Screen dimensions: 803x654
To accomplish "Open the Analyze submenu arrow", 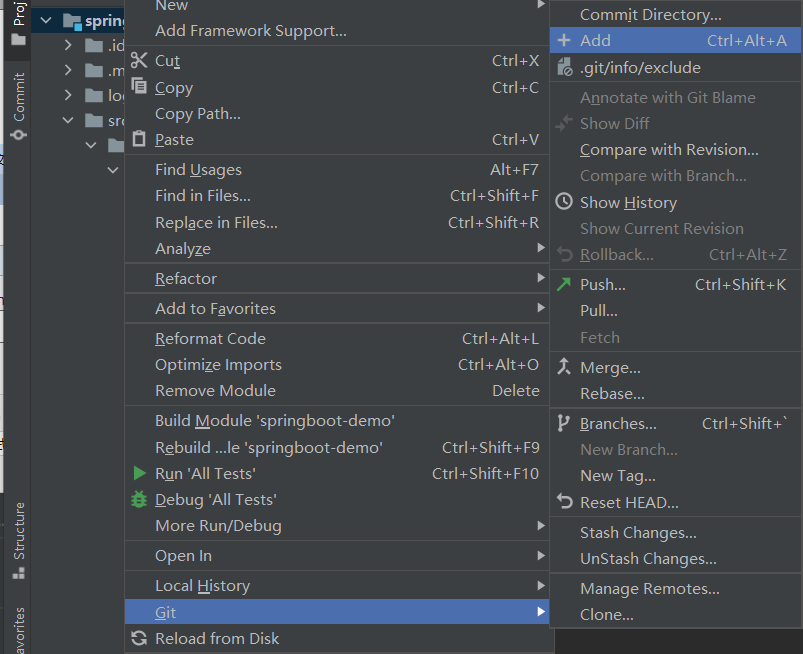I will [541, 248].
